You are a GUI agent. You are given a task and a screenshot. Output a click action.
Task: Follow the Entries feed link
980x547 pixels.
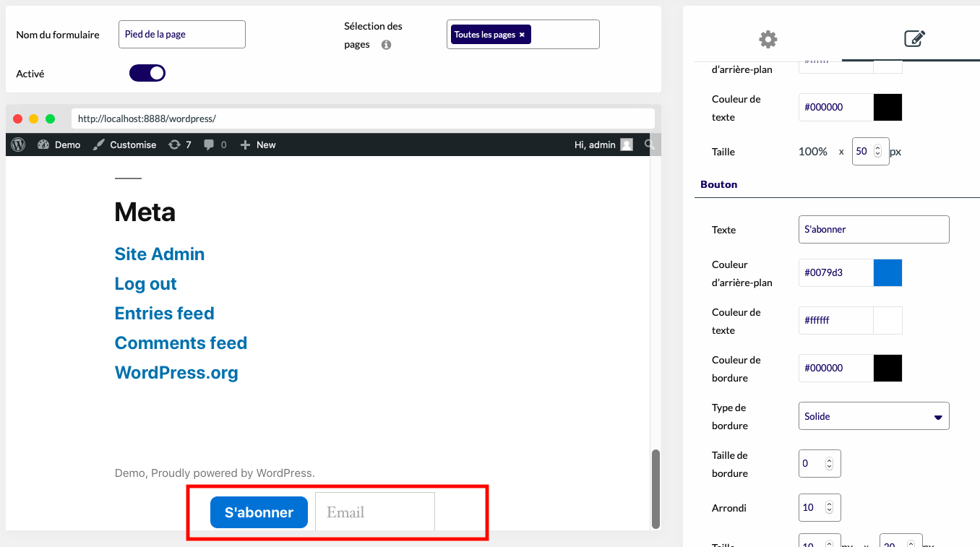coord(165,314)
